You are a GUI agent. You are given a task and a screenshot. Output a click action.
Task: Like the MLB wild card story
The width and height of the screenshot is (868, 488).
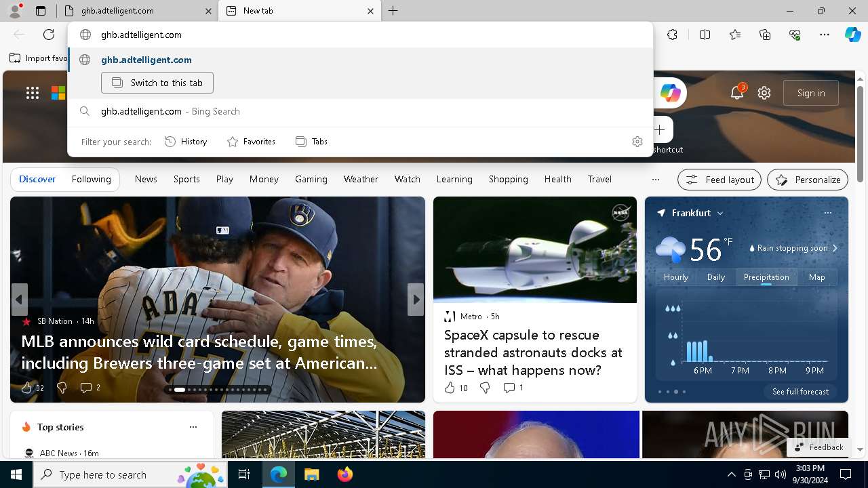pos(26,388)
